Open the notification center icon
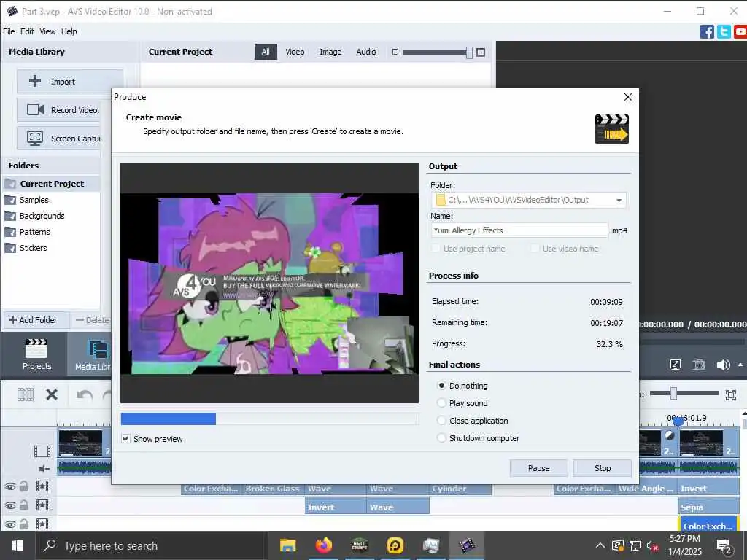 [724, 546]
